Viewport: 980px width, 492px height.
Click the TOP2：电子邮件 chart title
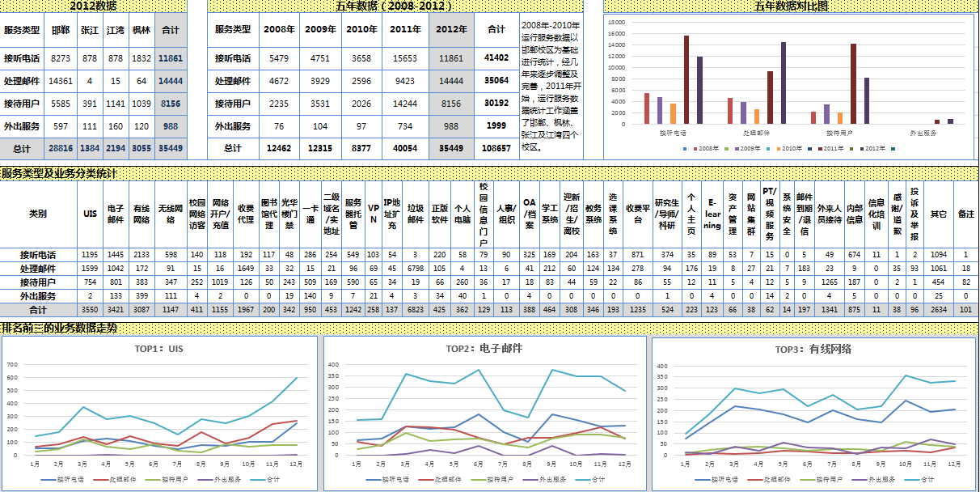(484, 349)
